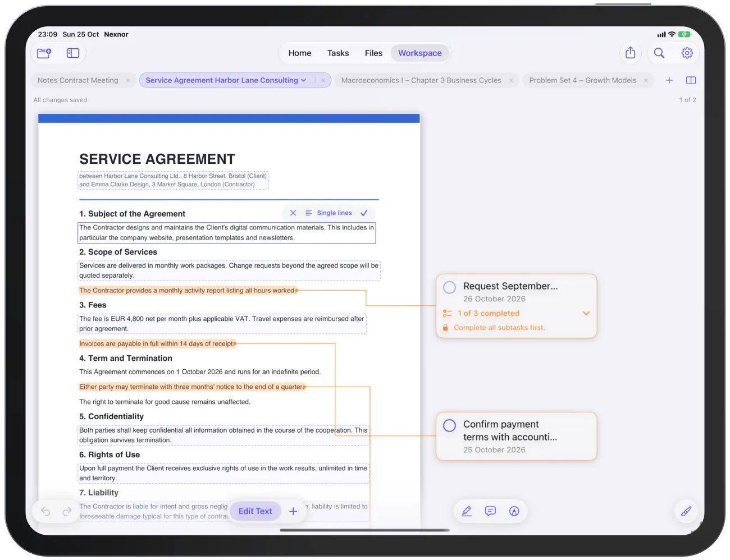This screenshot has width=730, height=560.
Task: Tap the Edit Text button
Action: [x=255, y=511]
